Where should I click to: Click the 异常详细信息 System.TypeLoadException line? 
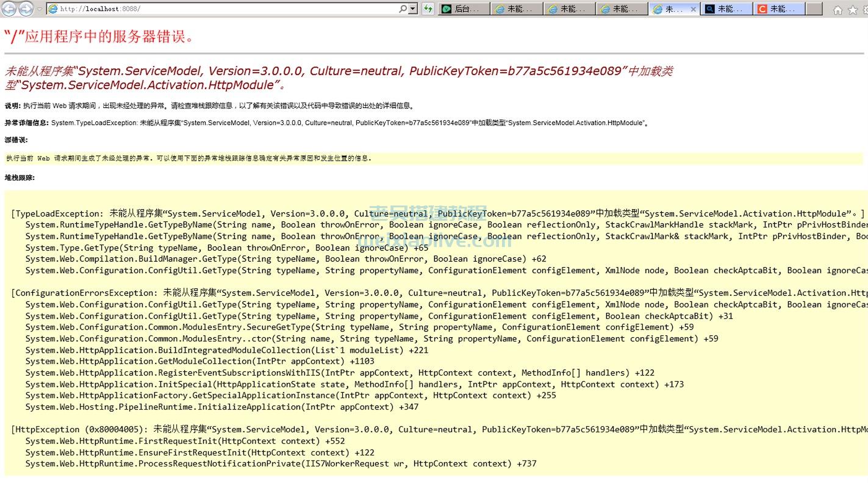point(326,123)
